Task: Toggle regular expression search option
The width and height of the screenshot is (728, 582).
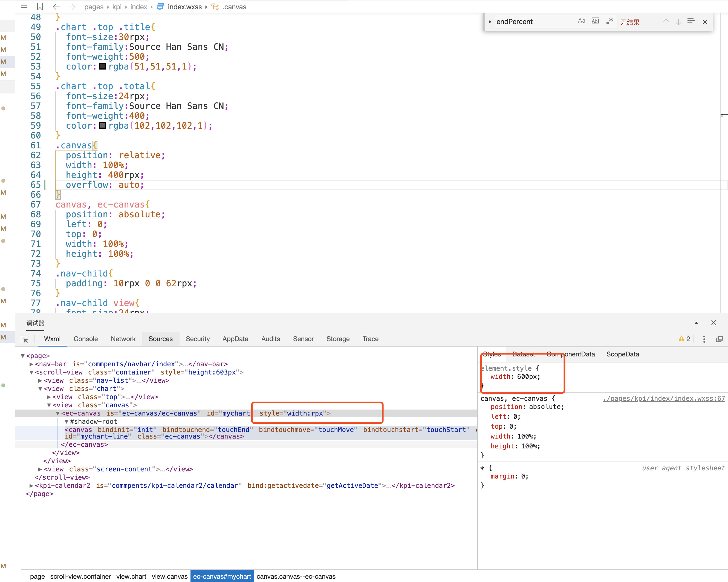Action: [609, 21]
